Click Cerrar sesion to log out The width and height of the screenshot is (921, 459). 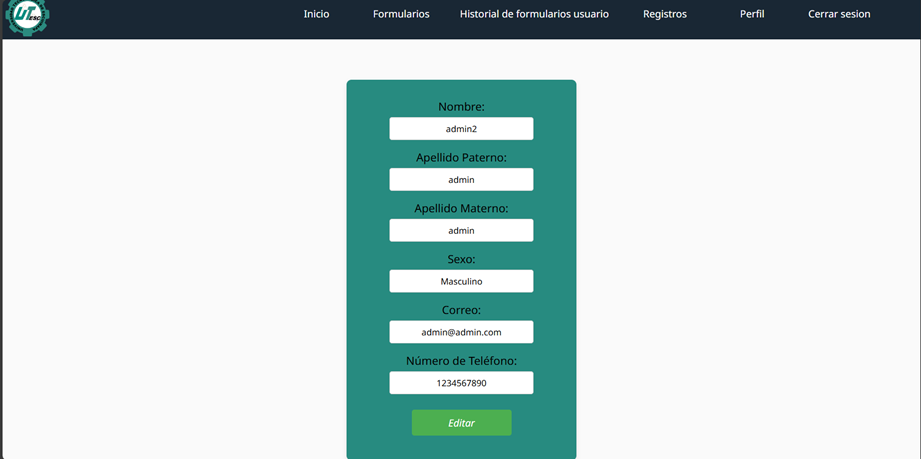[838, 14]
